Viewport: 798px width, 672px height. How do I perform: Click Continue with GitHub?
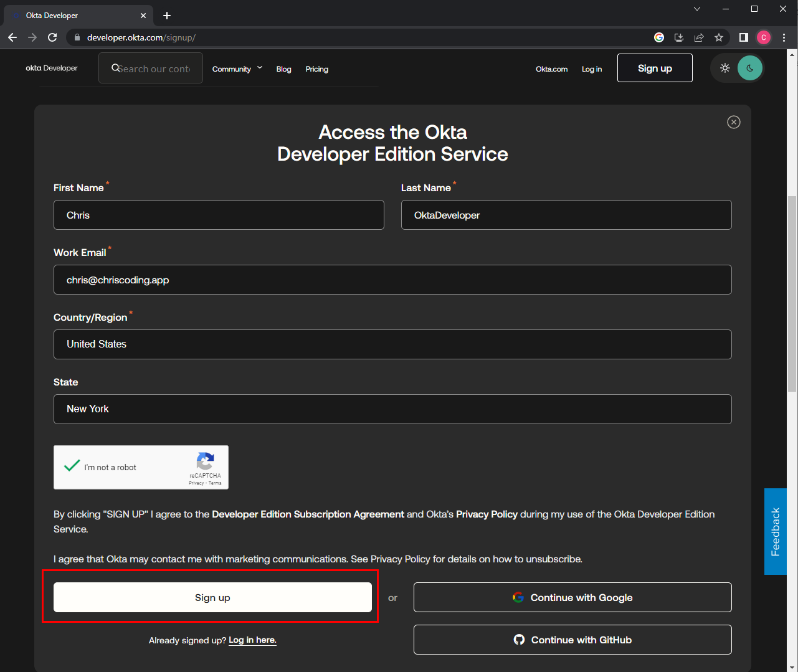point(572,640)
